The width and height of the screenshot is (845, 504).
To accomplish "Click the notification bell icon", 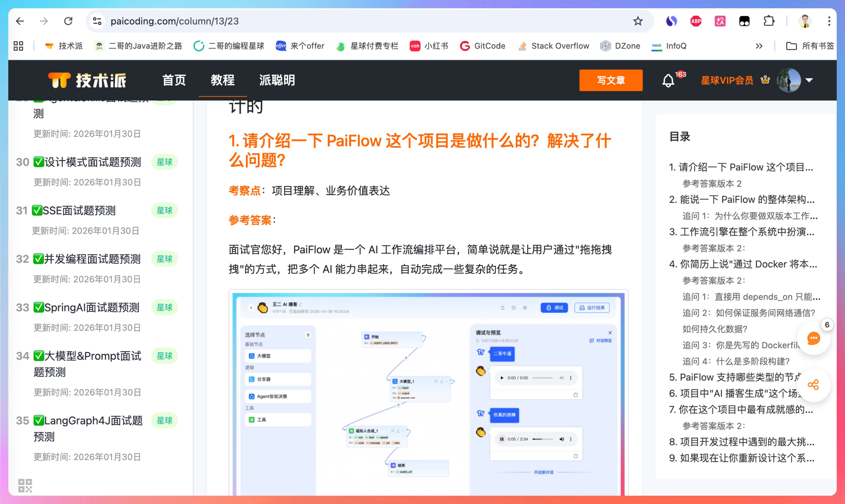I will coord(668,81).
